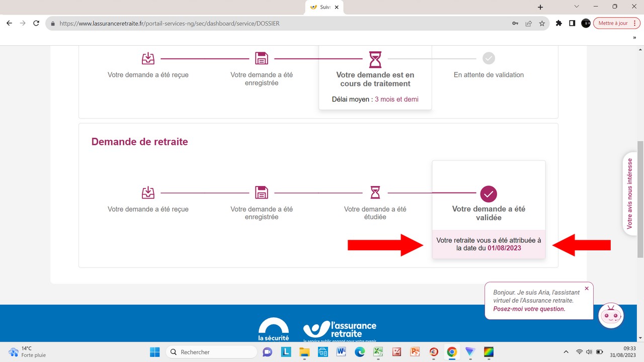644x362 pixels.
Task: Open a new browser tab
Action: point(540,7)
